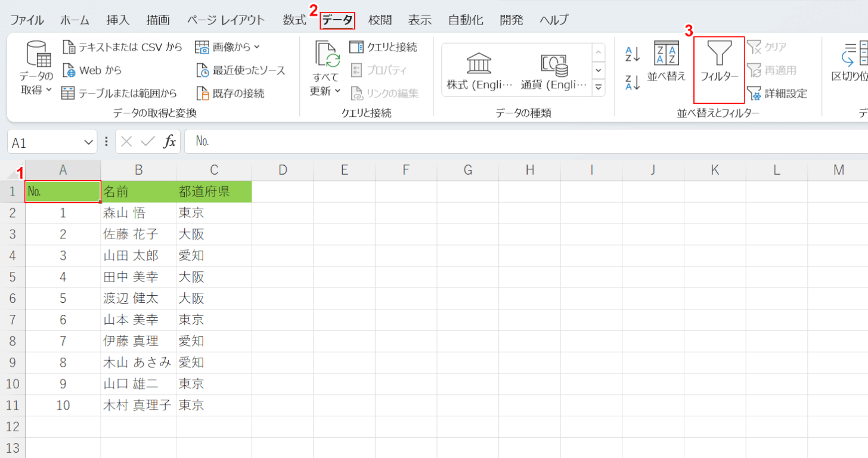Viewport: 868px width, 458px height.
Task: Open 最近使ったソース
Action: click(x=241, y=70)
